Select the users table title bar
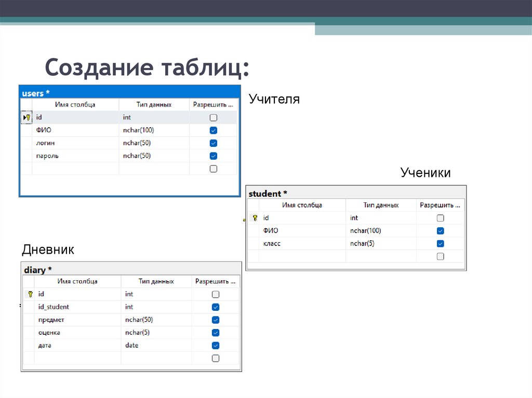The image size is (532, 398). (130, 92)
